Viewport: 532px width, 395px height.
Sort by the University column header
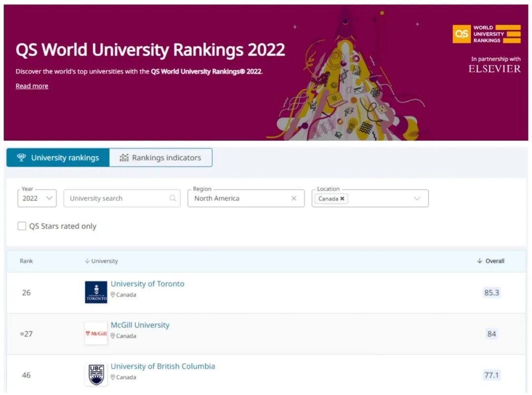click(x=101, y=261)
